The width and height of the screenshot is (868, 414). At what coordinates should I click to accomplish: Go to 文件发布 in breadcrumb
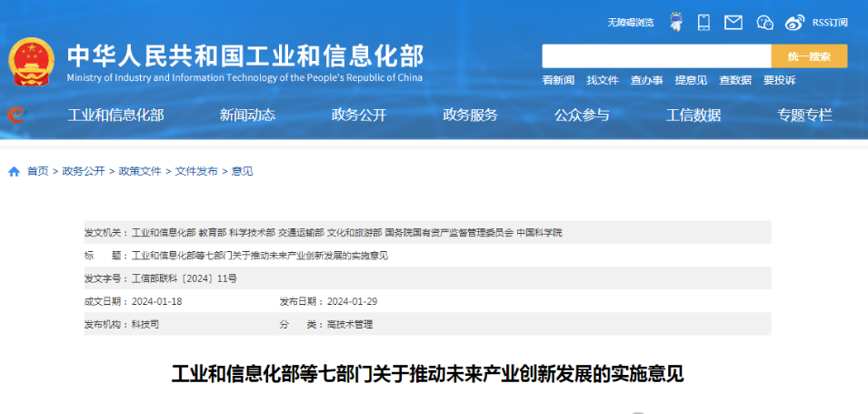(196, 171)
